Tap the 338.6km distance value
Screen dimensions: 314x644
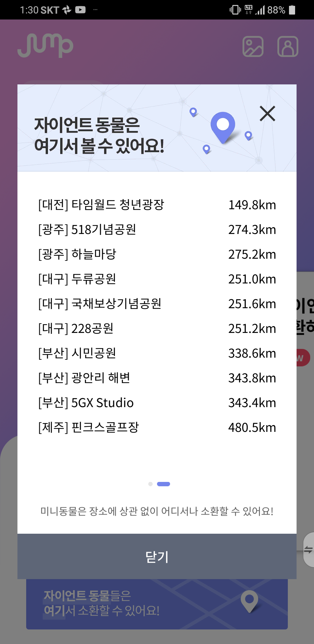[252, 353]
